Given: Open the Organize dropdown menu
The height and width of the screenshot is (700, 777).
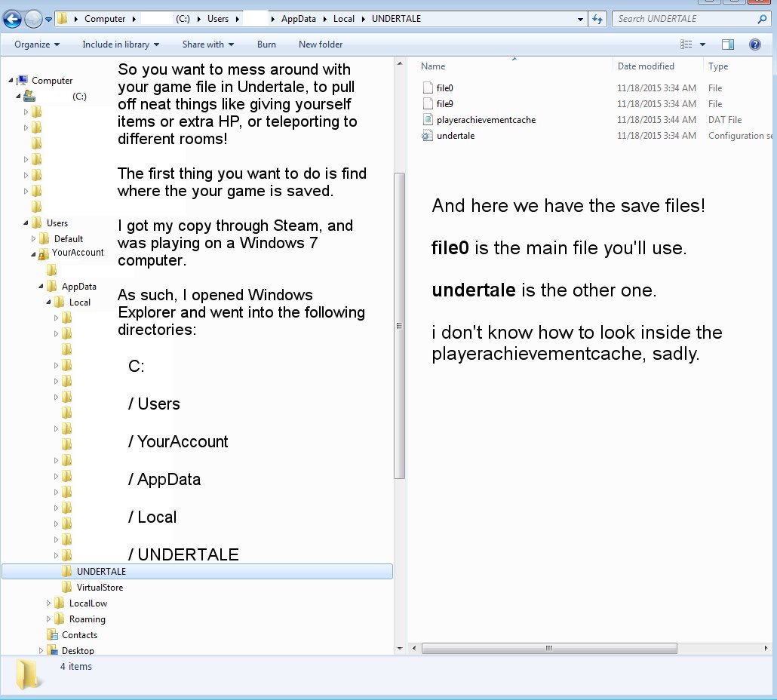Looking at the screenshot, I should pos(36,45).
